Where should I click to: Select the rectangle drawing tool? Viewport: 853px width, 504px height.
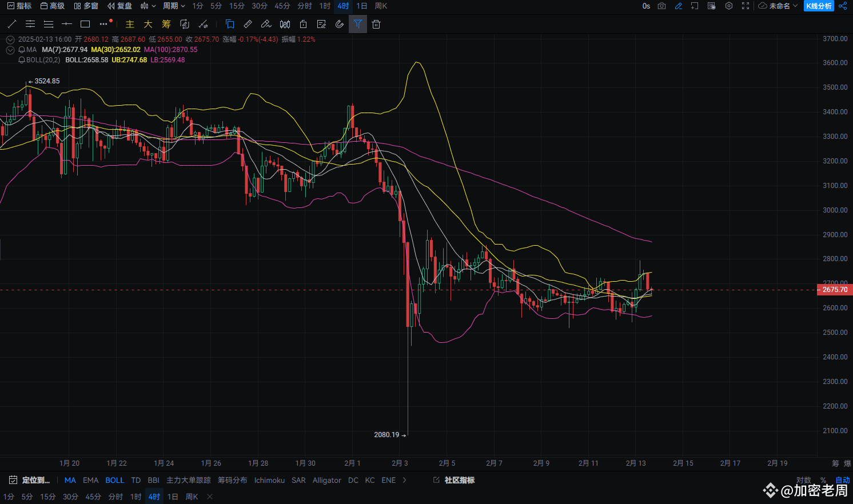pyautogui.click(x=85, y=24)
